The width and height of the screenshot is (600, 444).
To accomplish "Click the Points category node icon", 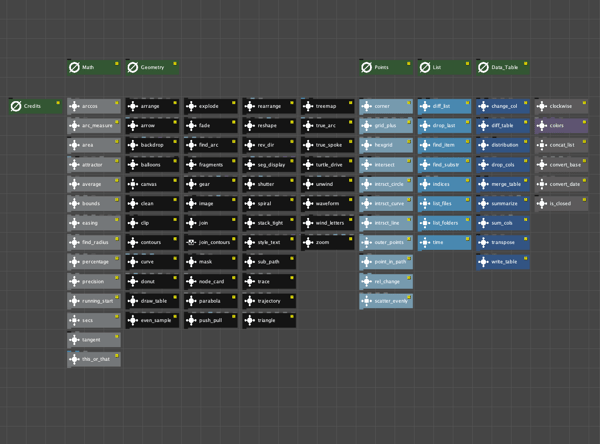I will 367,67.
